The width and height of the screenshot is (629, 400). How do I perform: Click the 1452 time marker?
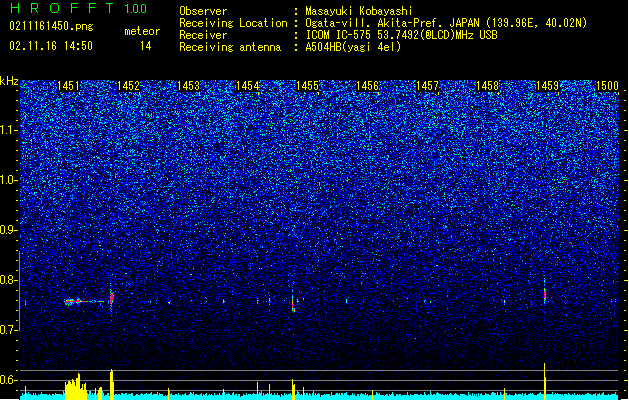pos(128,86)
